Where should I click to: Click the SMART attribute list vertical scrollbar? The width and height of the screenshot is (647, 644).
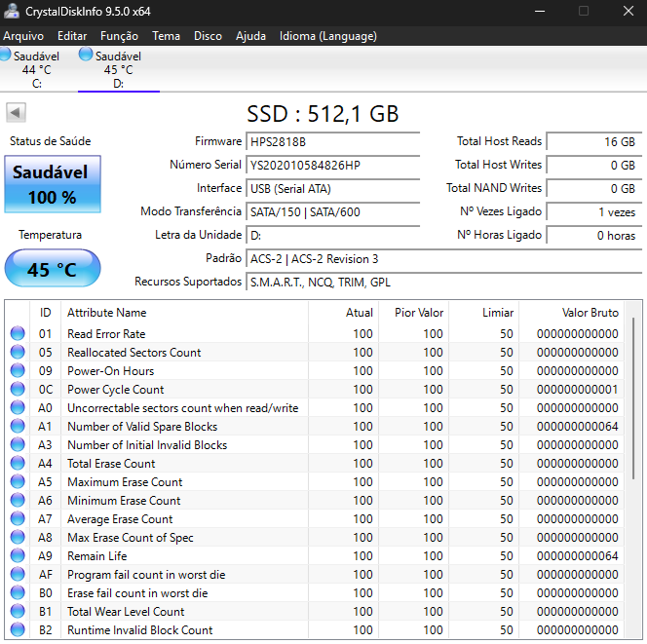633,398
